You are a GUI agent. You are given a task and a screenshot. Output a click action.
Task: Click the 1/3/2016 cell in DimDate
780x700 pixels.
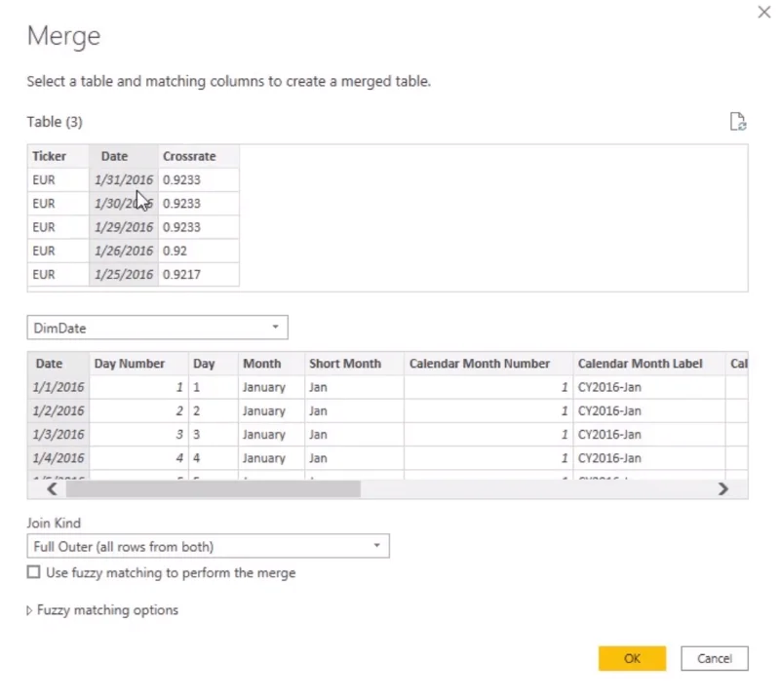tap(58, 434)
